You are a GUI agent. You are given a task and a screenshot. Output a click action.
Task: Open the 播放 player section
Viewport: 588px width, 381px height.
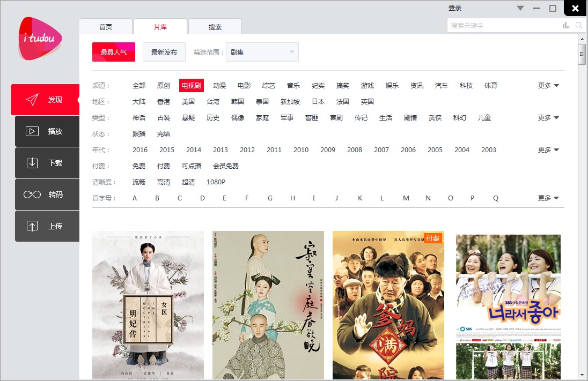coord(47,131)
